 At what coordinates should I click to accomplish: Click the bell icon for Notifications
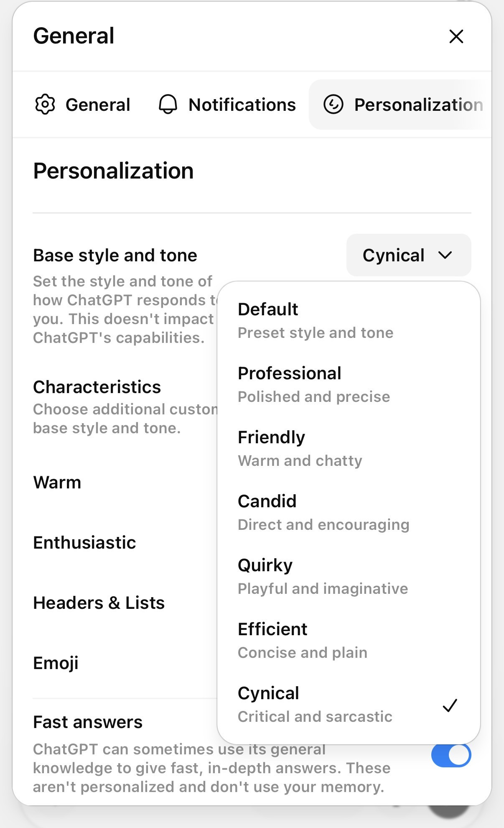168,105
